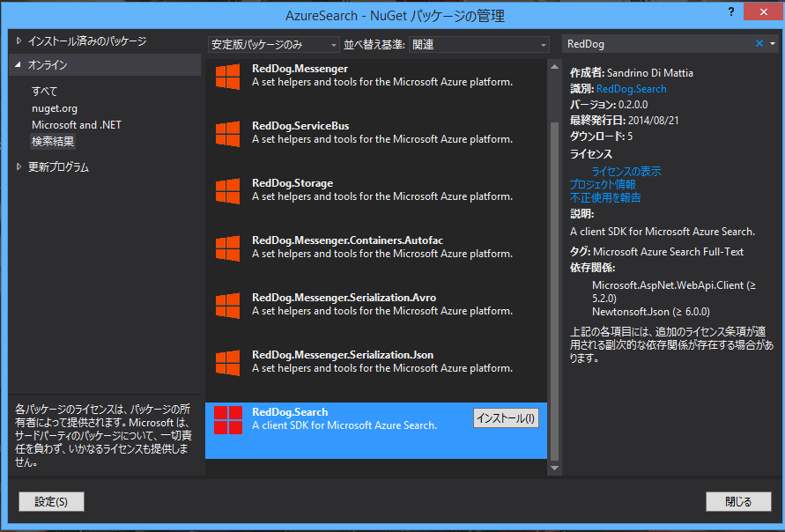Image resolution: width=785 pixels, height=532 pixels.
Task: Select the RedDog.Messenger.Containers.Autofac title
Action: [x=347, y=240]
